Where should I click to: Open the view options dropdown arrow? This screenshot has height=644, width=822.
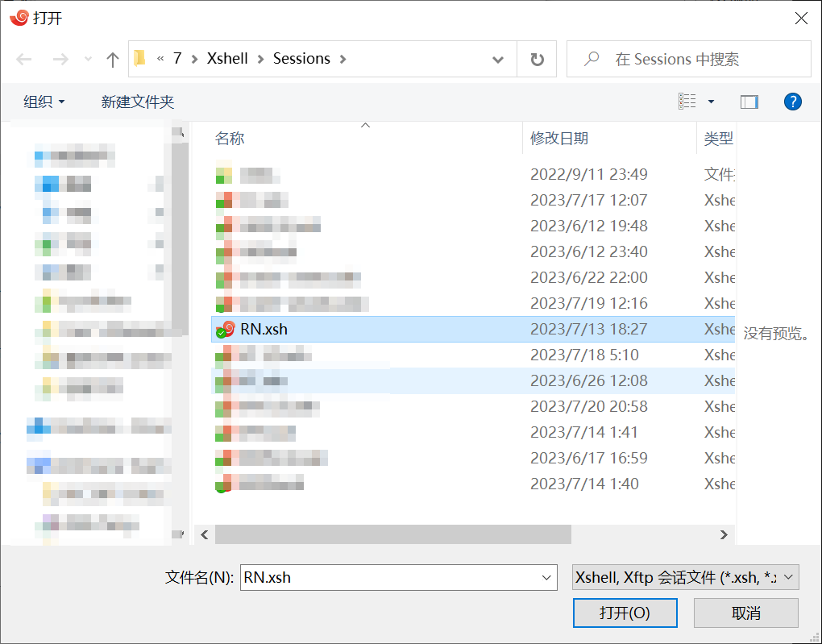click(x=711, y=102)
